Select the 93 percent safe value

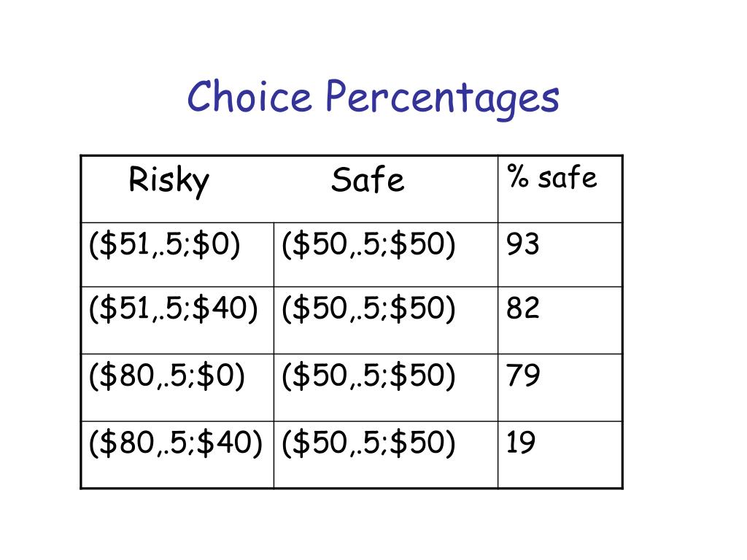point(522,244)
